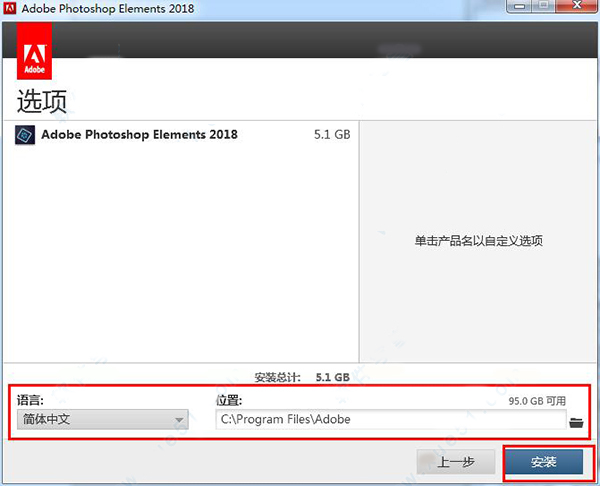
Task: Click the 安装总计 total label
Action: [277, 377]
